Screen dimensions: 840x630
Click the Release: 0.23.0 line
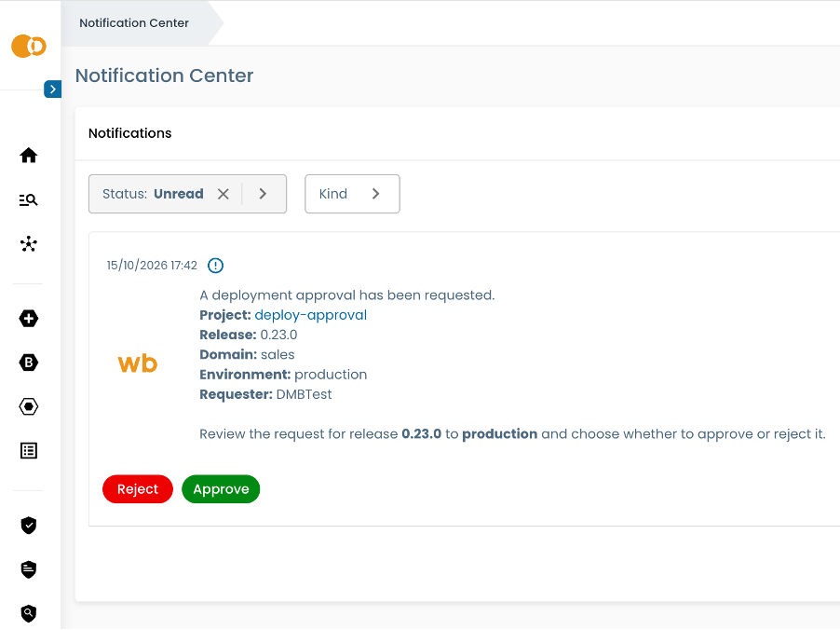click(249, 336)
